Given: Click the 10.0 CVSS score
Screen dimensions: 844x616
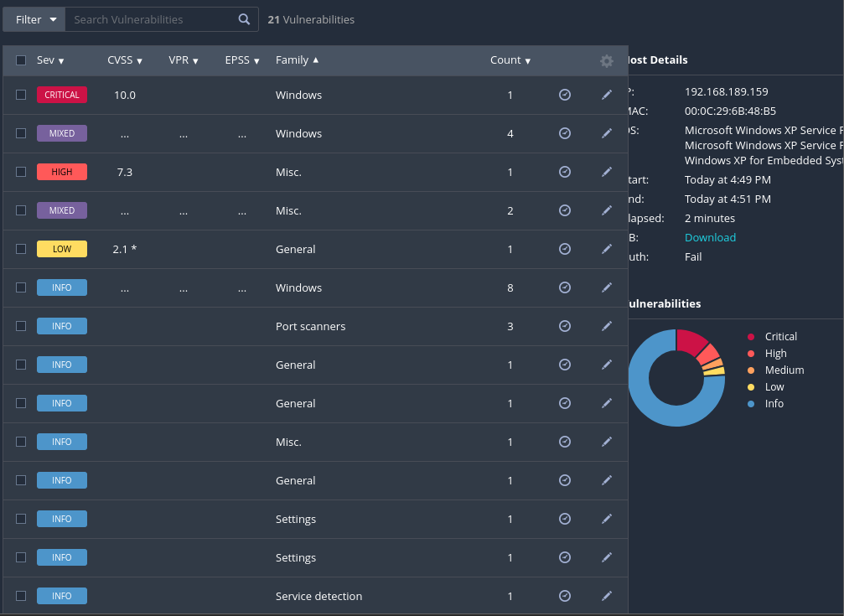Looking at the screenshot, I should (125, 96).
